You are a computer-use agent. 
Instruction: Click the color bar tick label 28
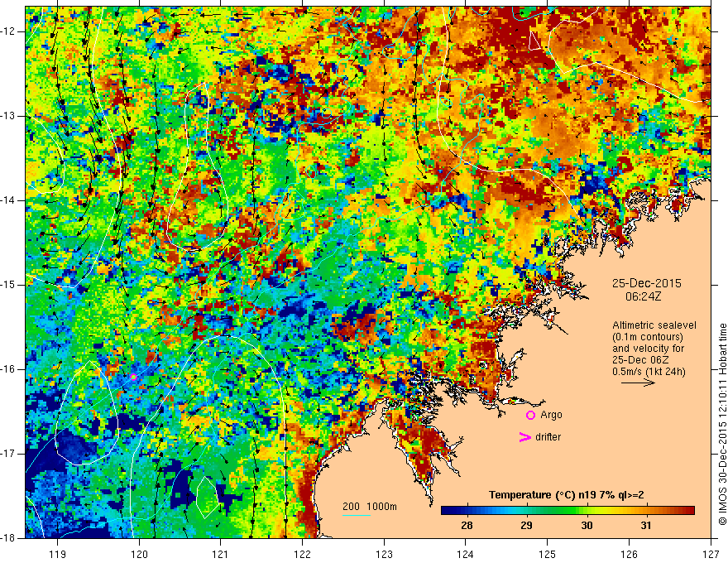pyautogui.click(x=467, y=526)
